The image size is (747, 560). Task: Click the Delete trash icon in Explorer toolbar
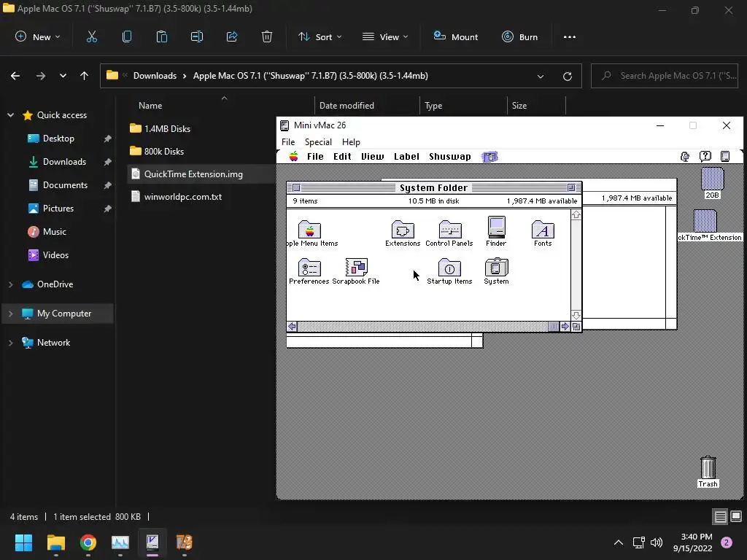click(267, 36)
